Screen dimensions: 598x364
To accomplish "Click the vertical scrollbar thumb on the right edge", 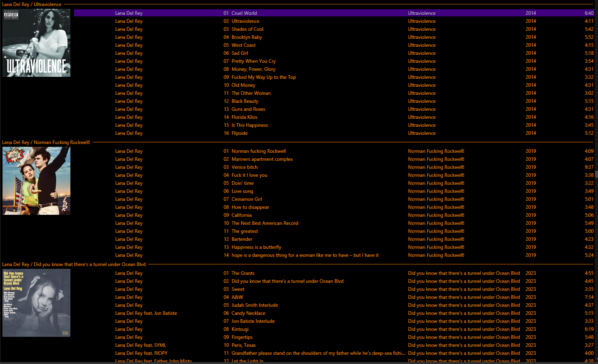I will pyautogui.click(x=596, y=174).
